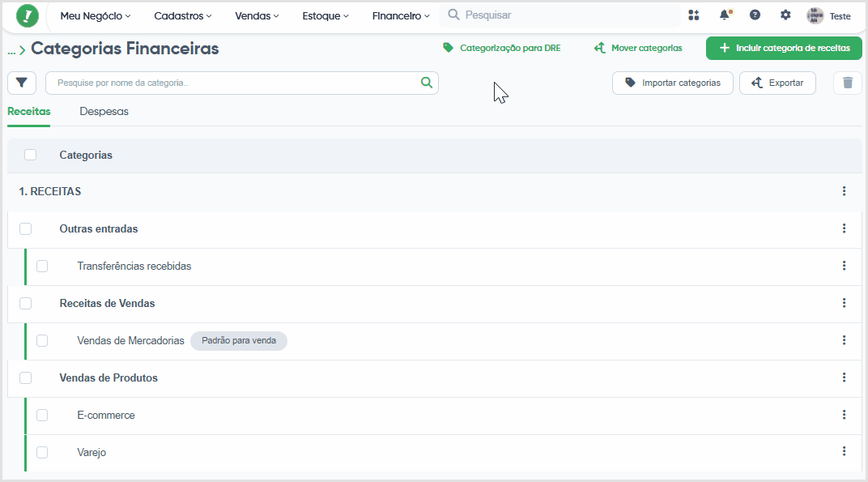Toggle the select-all Categorias checkbox
868x482 pixels.
(x=31, y=155)
